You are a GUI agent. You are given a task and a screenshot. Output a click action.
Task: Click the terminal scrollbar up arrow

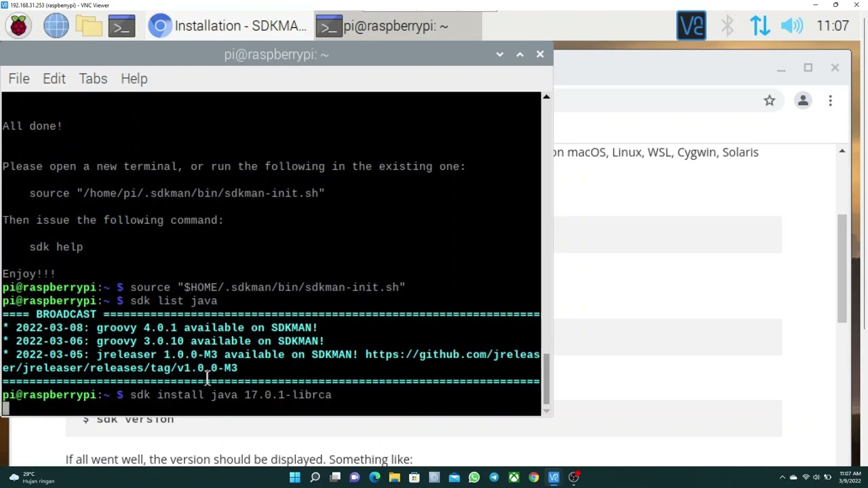click(x=546, y=98)
